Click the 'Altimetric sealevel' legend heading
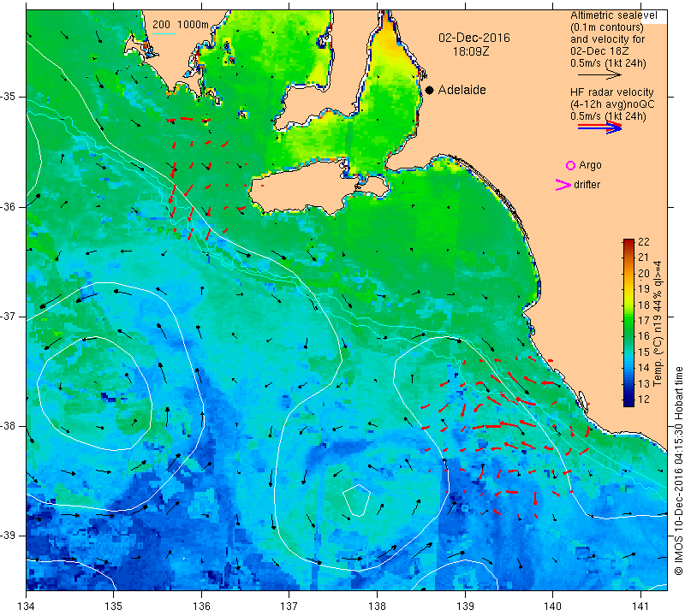The height and width of the screenshot is (616, 685). coord(613,15)
